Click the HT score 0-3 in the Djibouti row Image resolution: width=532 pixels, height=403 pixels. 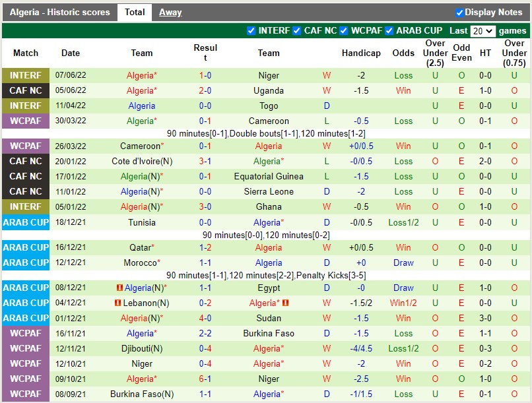point(485,348)
